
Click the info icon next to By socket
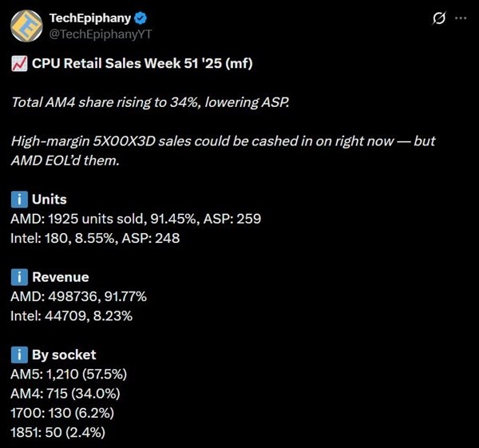tap(18, 355)
